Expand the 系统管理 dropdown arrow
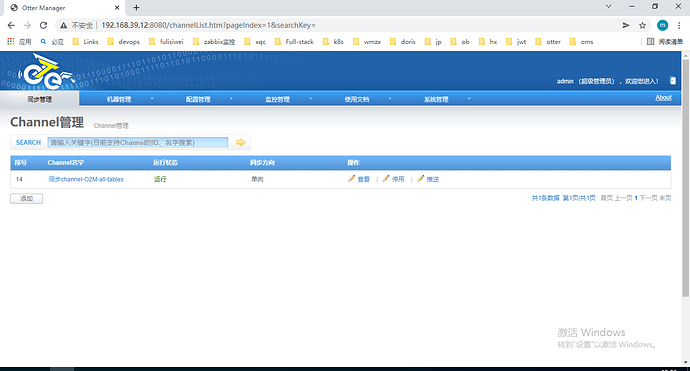The height and width of the screenshot is (371, 690). [469, 99]
